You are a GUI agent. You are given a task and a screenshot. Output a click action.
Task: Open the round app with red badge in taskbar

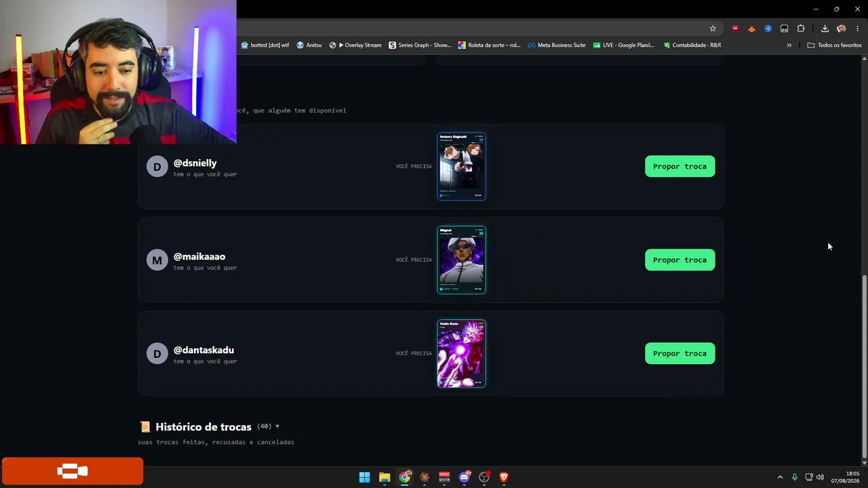pyautogui.click(x=484, y=477)
